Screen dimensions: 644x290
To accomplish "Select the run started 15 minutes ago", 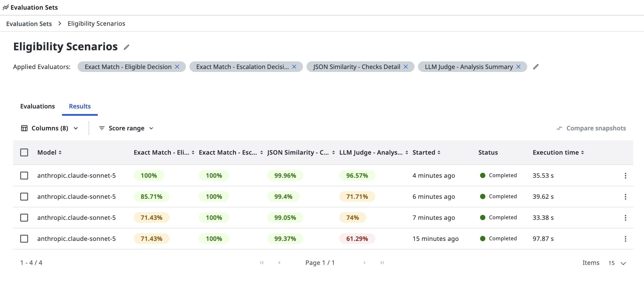I will tap(24, 239).
